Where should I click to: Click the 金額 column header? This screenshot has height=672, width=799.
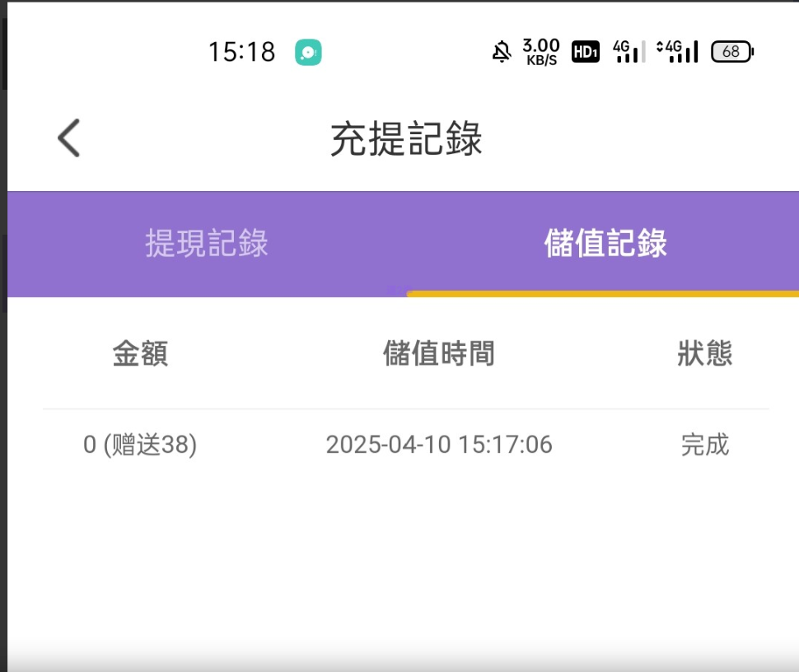pyautogui.click(x=140, y=353)
